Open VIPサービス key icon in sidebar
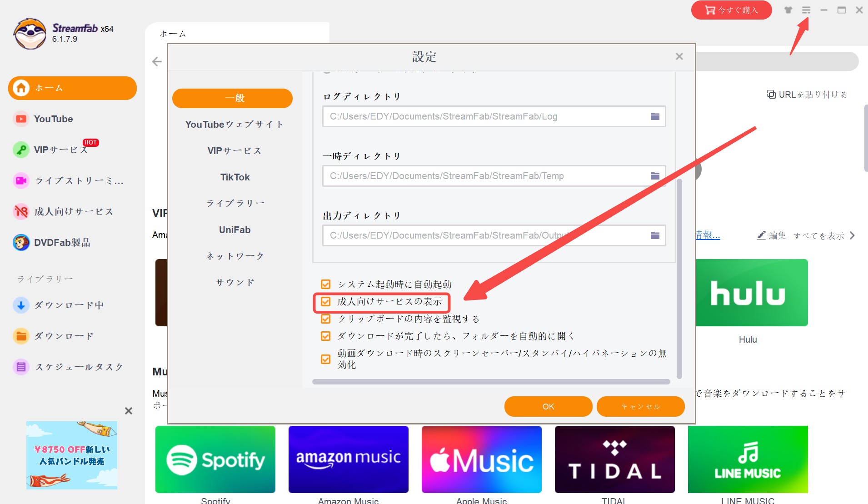Image resolution: width=868 pixels, height=504 pixels. 21,150
